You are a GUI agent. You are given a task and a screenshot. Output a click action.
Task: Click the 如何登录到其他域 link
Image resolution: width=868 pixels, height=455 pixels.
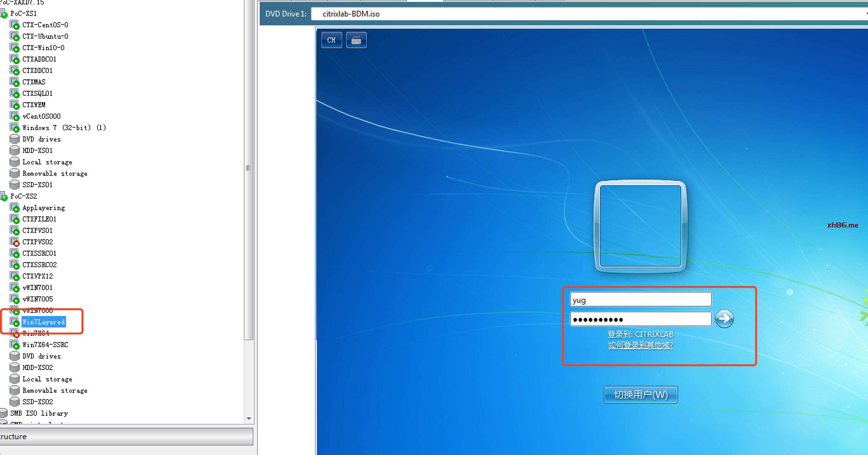click(640, 345)
